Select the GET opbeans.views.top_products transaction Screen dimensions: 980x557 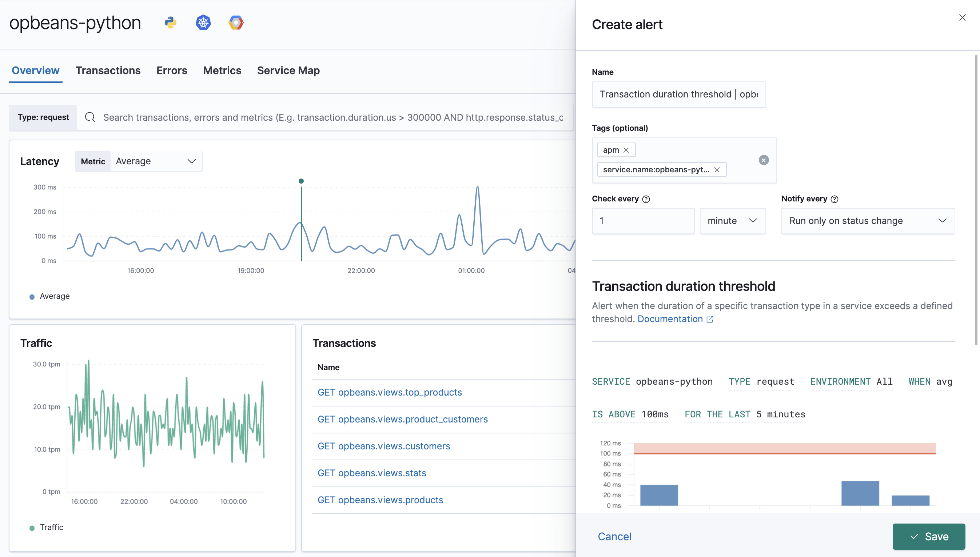[390, 392]
